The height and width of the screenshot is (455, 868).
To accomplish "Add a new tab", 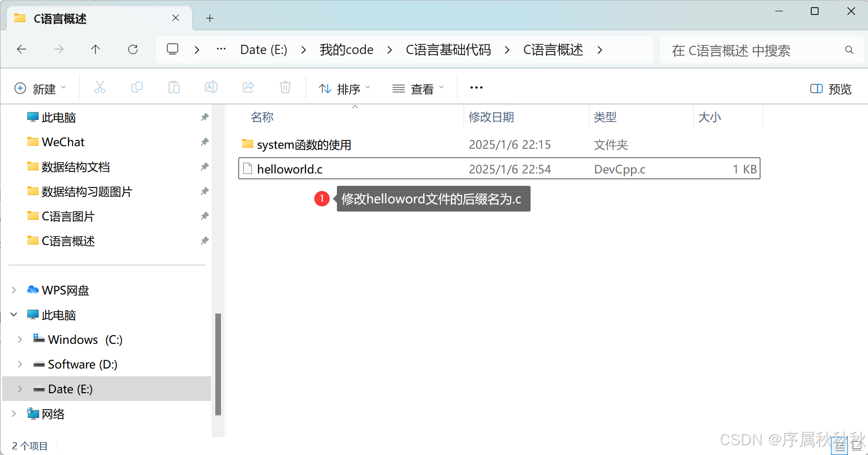I will (210, 19).
